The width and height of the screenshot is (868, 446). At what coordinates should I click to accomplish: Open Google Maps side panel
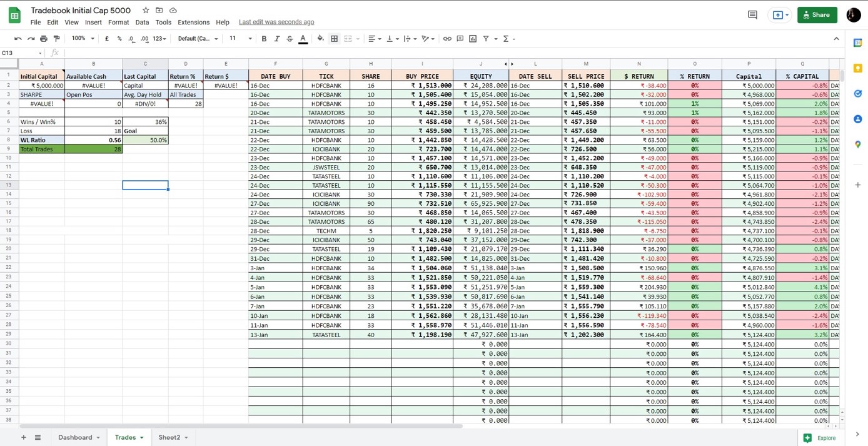pyautogui.click(x=858, y=144)
